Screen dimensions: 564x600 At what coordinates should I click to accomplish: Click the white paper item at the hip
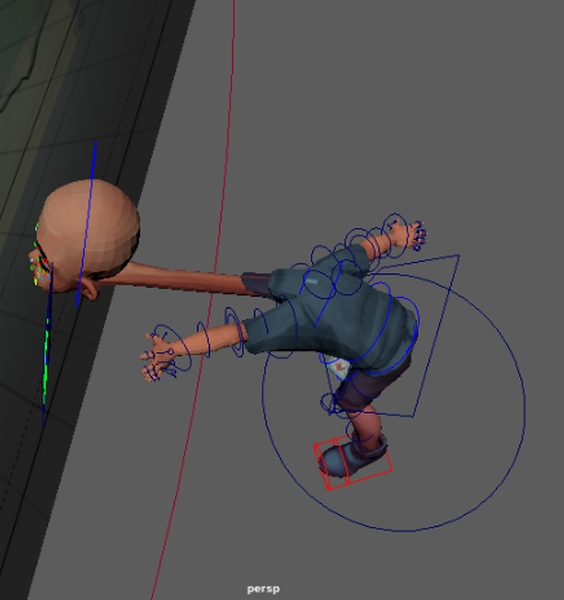340,367
